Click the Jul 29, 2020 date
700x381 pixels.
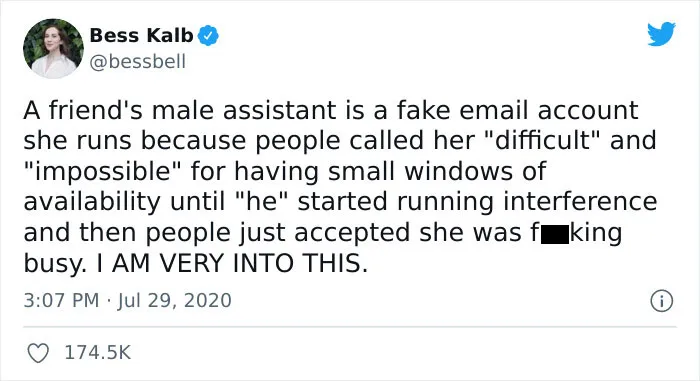click(x=175, y=300)
